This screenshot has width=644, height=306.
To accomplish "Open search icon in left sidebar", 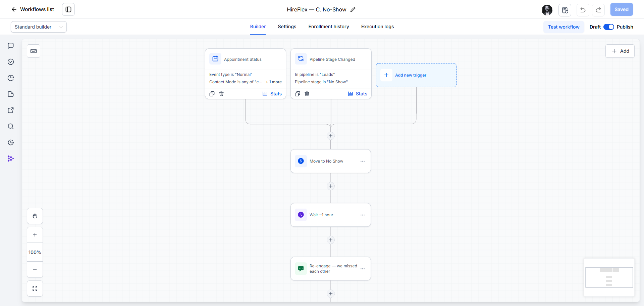I will [x=11, y=126].
